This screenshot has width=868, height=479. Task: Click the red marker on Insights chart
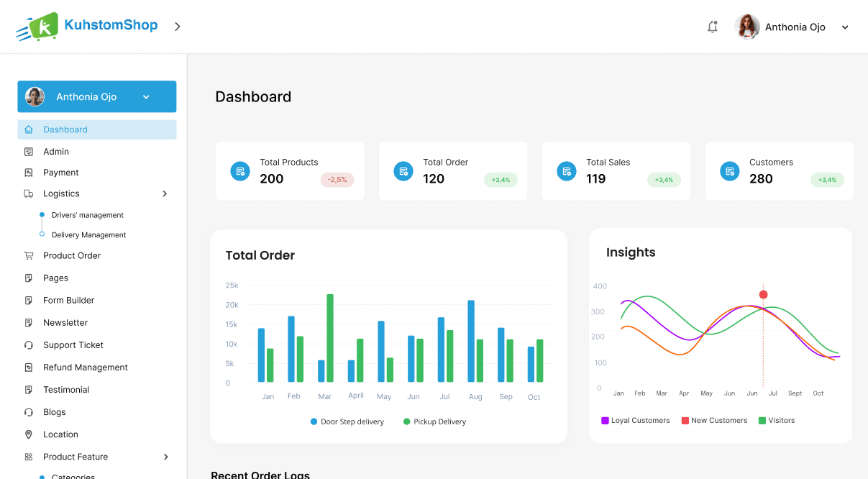pyautogui.click(x=764, y=294)
